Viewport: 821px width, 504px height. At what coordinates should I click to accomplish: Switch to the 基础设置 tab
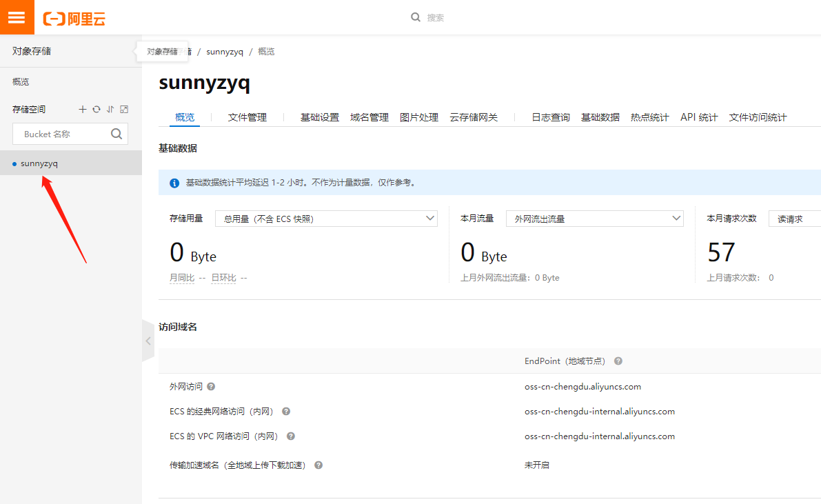click(319, 117)
